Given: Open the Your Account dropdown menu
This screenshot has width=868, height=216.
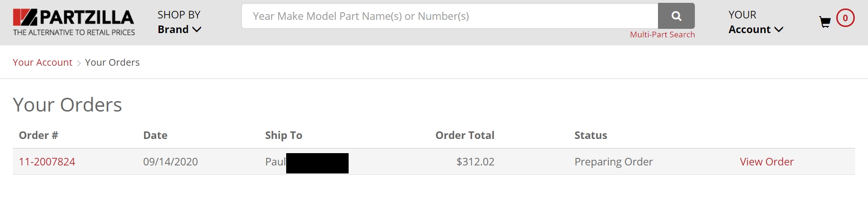Looking at the screenshot, I should (755, 23).
